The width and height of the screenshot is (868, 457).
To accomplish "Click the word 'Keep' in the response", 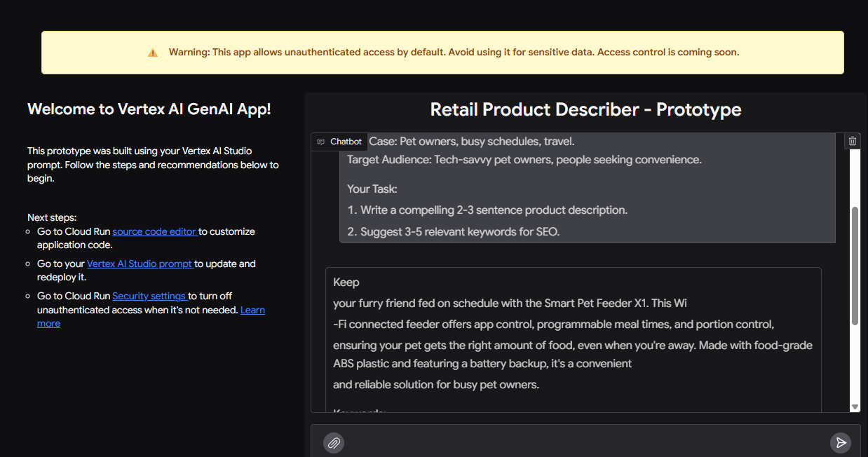I will pyautogui.click(x=346, y=282).
